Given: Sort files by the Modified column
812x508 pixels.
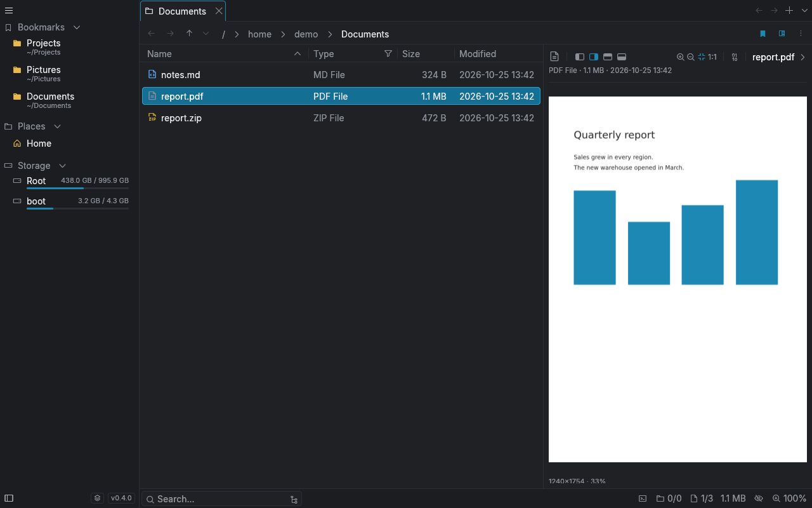Looking at the screenshot, I should pos(498,54).
